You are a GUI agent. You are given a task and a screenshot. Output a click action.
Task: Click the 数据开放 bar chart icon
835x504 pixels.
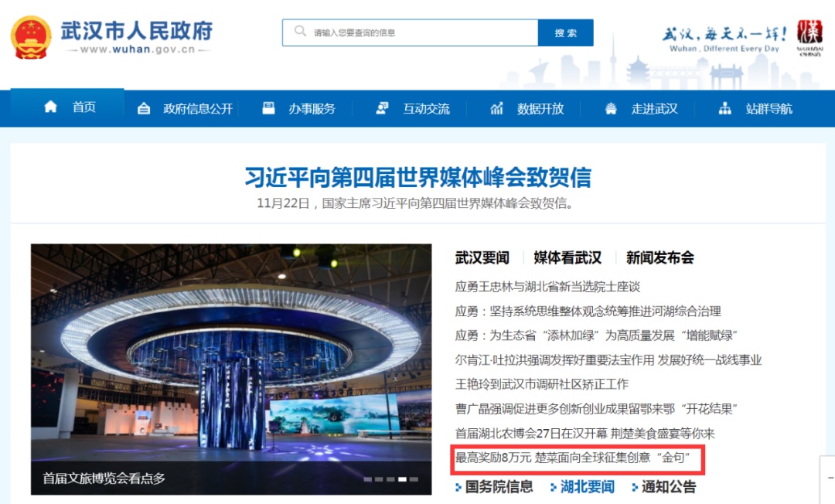pos(496,109)
